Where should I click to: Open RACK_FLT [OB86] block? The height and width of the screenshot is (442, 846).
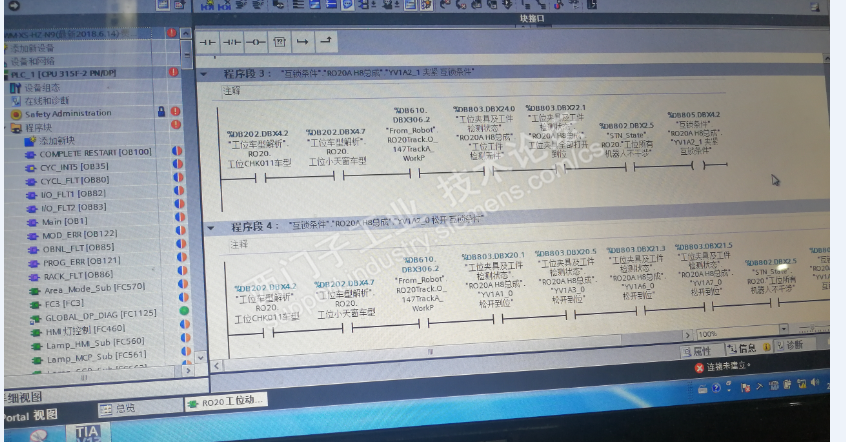coord(79,276)
